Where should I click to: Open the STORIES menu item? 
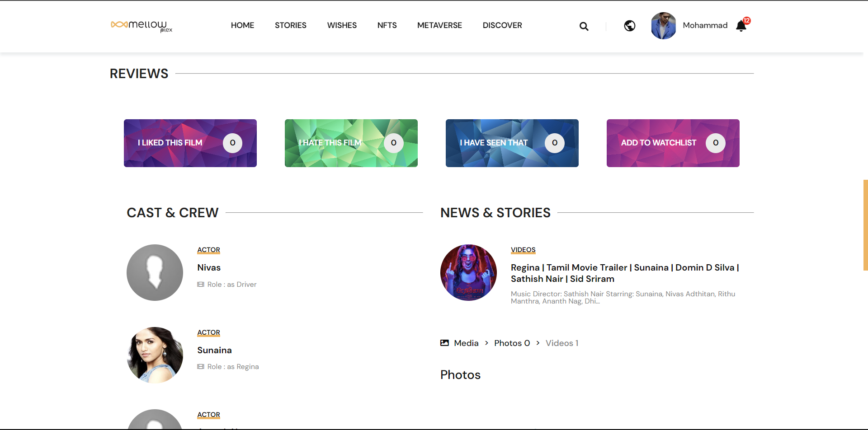pos(290,25)
